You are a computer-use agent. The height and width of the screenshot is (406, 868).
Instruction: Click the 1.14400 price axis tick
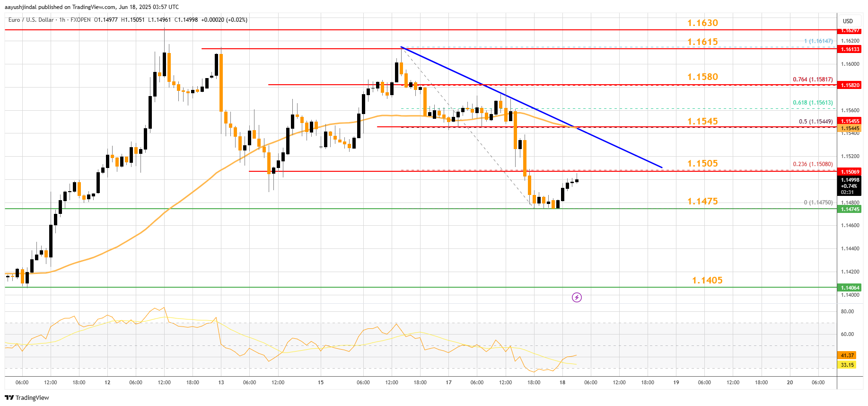click(x=850, y=248)
